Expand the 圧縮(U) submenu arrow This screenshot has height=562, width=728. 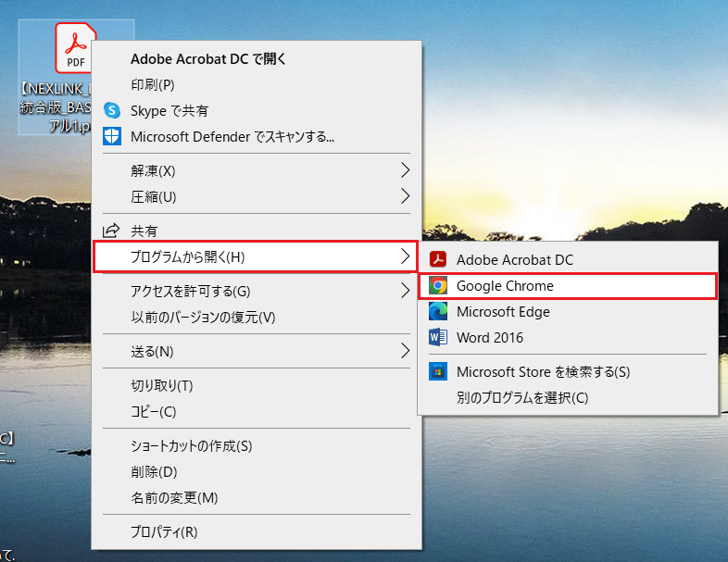tap(406, 196)
